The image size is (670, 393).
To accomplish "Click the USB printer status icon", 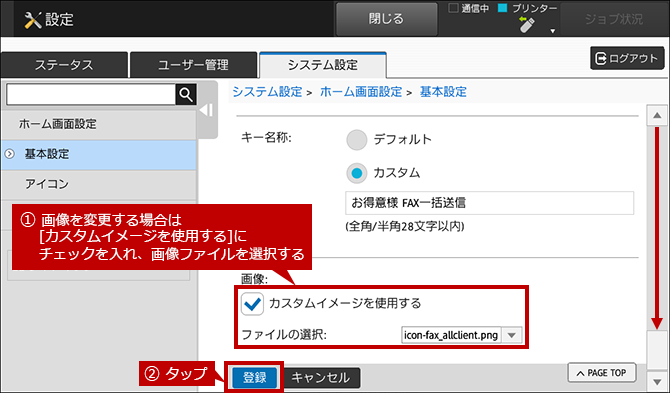I will point(527,24).
